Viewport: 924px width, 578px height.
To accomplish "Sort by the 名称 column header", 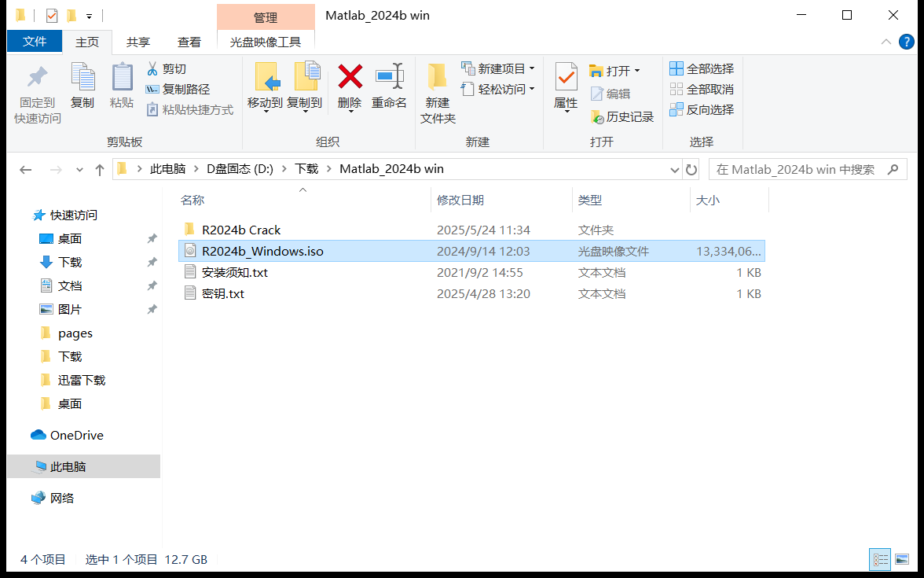I will [192, 200].
